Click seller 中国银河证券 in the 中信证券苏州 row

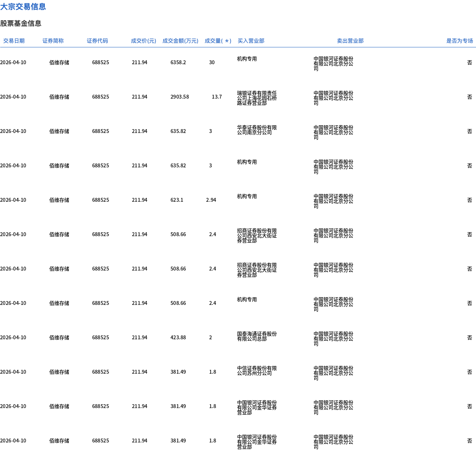tap(333, 373)
